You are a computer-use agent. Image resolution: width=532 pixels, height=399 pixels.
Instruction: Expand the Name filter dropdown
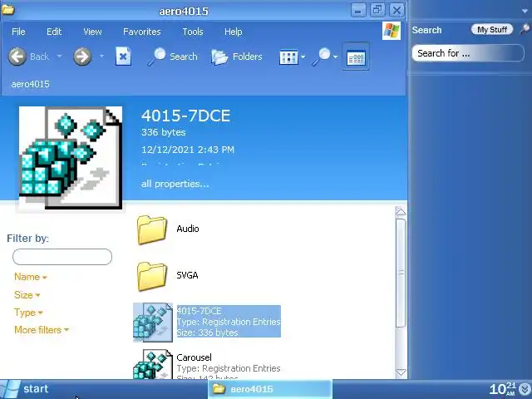pyautogui.click(x=30, y=277)
